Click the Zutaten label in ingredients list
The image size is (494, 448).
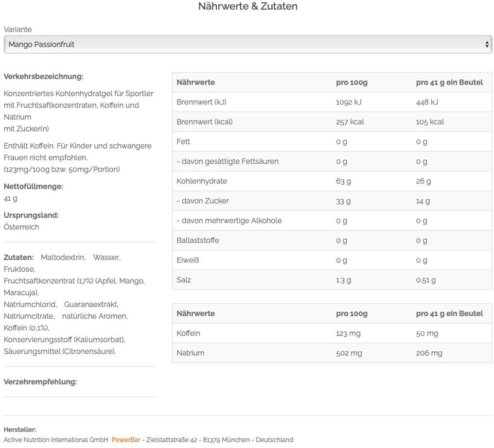[x=18, y=258]
